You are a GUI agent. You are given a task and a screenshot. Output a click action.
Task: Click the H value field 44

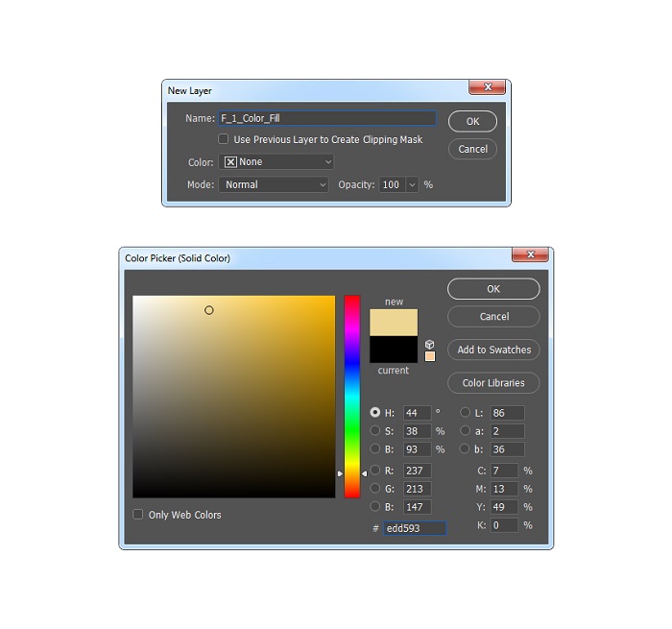pos(417,413)
